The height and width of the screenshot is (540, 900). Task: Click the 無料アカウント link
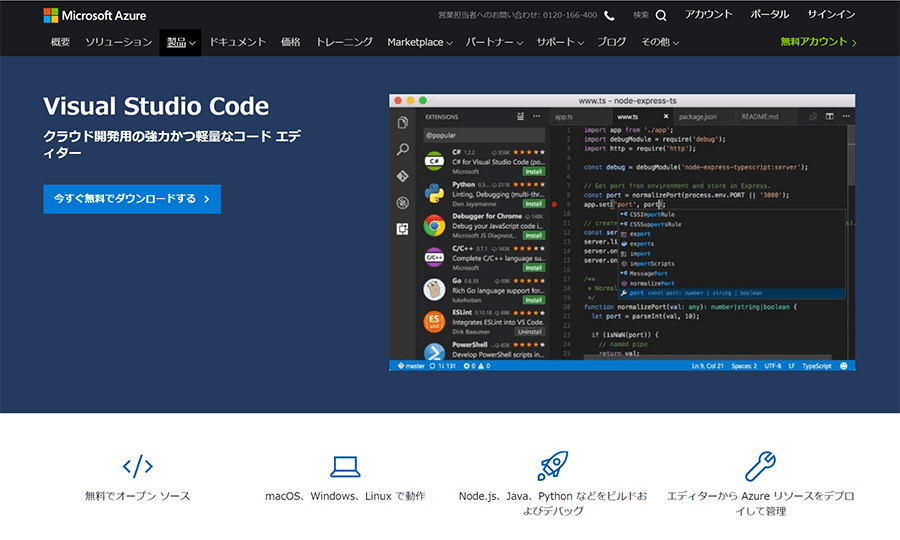click(818, 42)
